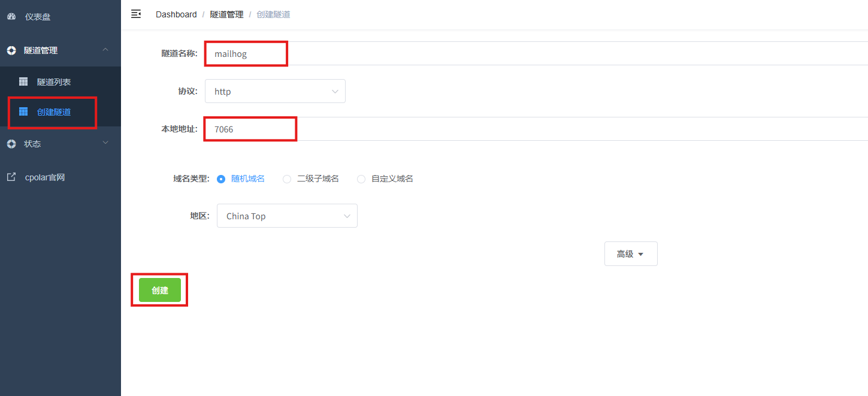
Task: Go to 仪表盘 menu item
Action: (38, 17)
